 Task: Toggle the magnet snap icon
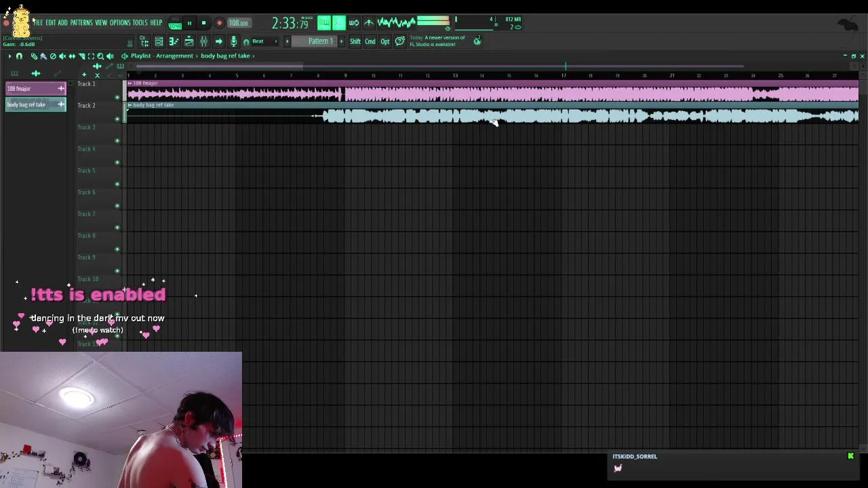(x=19, y=56)
